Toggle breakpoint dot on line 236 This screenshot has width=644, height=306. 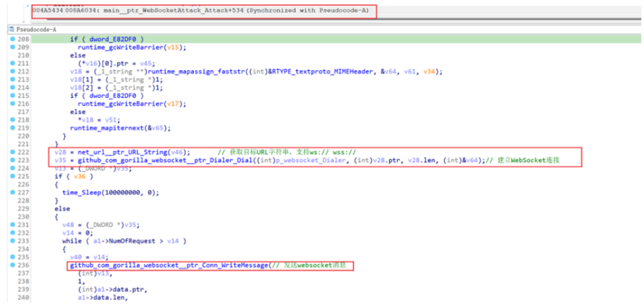coord(12,265)
